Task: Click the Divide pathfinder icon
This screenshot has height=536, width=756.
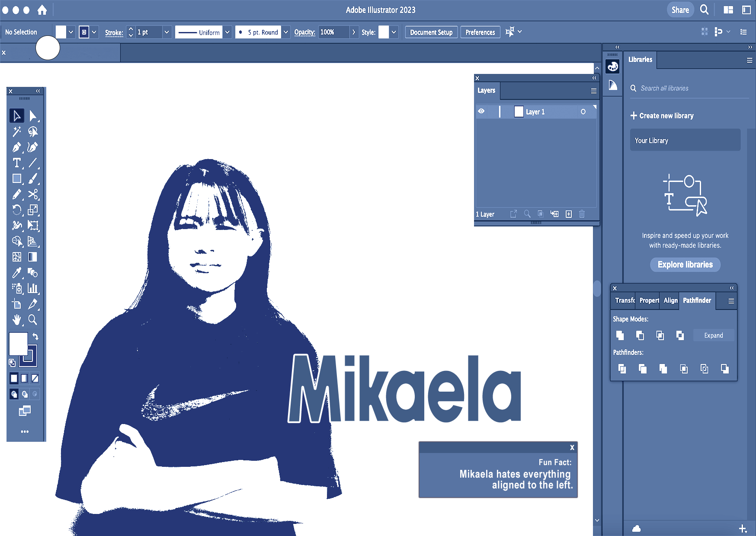Action: coord(622,369)
